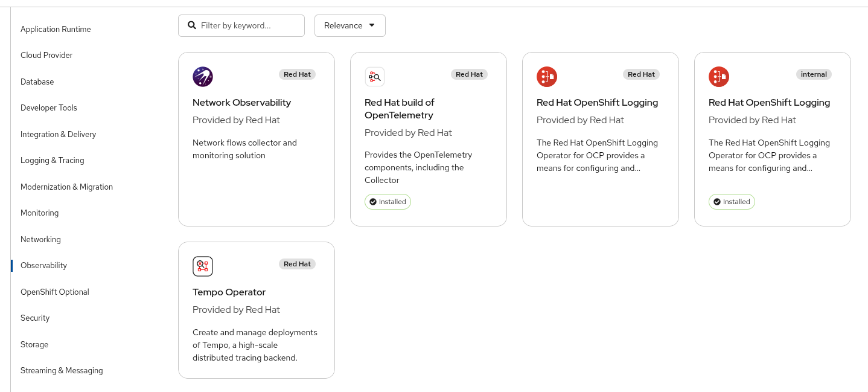Image resolution: width=868 pixels, height=392 pixels.
Task: Click the search magnifier icon in filter
Action: pyautogui.click(x=192, y=25)
